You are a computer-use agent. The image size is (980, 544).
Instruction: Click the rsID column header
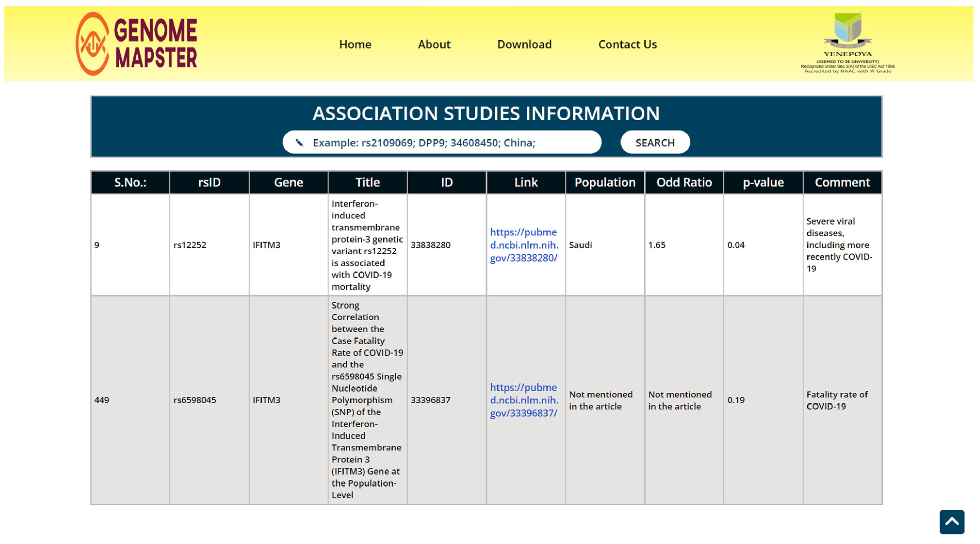click(x=209, y=182)
